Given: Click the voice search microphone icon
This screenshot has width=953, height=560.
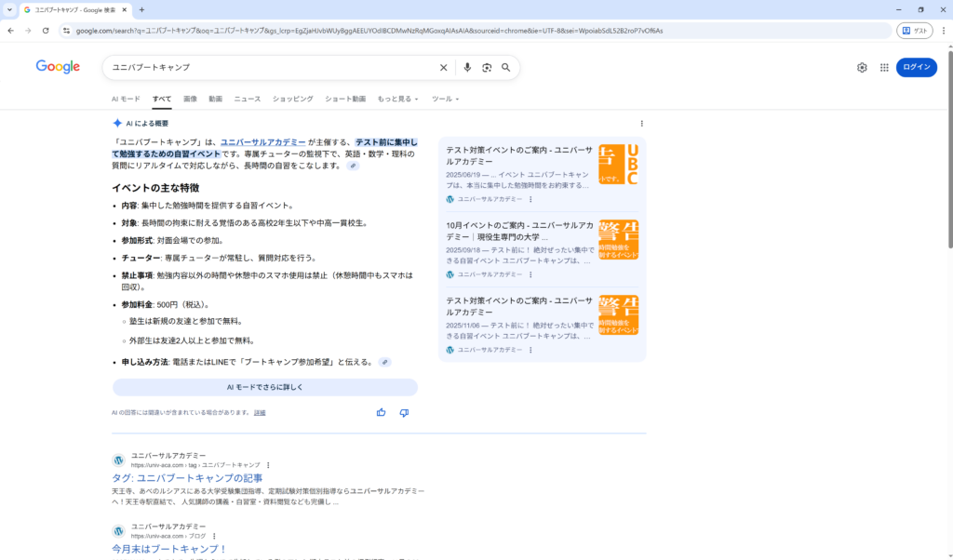Looking at the screenshot, I should point(467,68).
